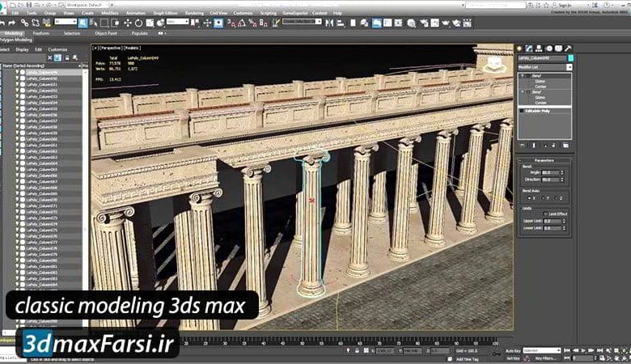Image resolution: width=631 pixels, height=364 pixels.
Task: Click the Bend Angle value field
Action: pos(550,172)
